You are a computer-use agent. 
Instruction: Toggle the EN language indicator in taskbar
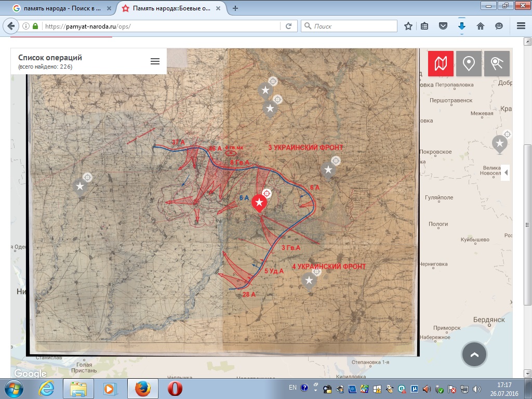pyautogui.click(x=292, y=388)
